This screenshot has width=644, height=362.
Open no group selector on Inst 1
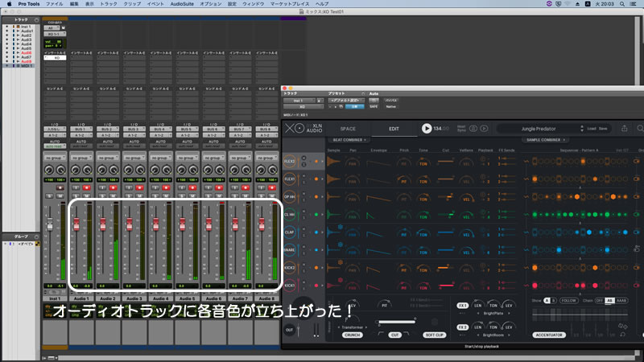point(55,158)
